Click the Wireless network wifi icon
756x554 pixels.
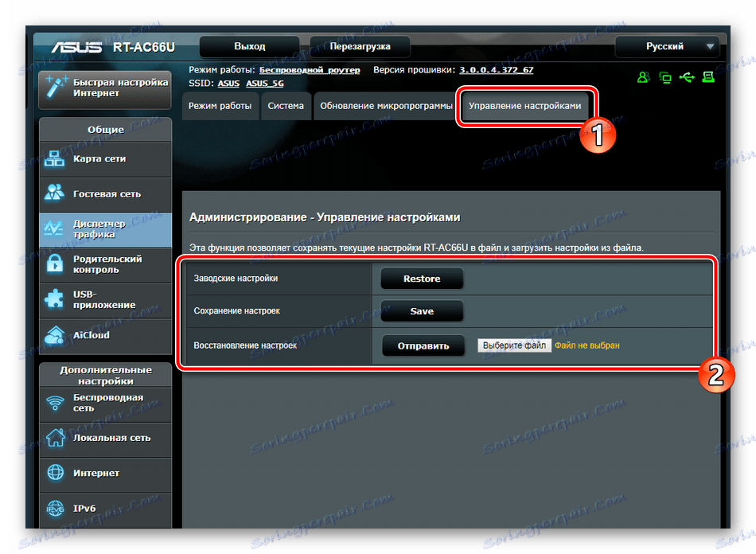tap(55, 403)
